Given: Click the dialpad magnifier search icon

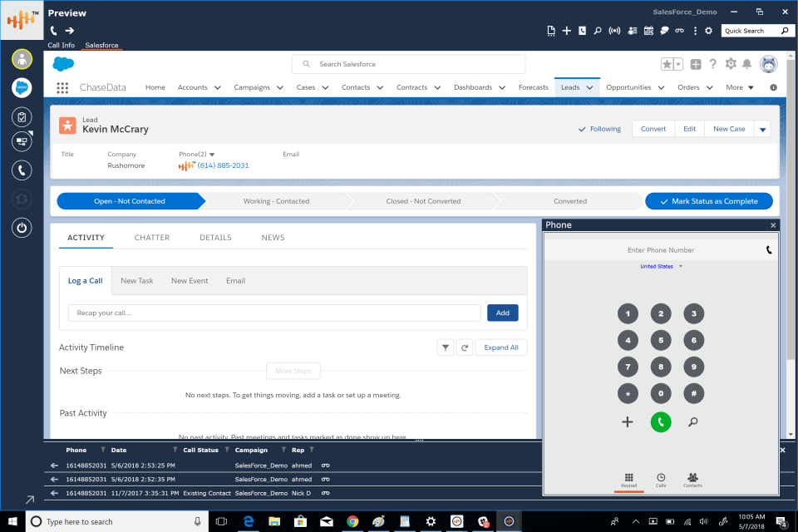Looking at the screenshot, I should pyautogui.click(x=693, y=421).
